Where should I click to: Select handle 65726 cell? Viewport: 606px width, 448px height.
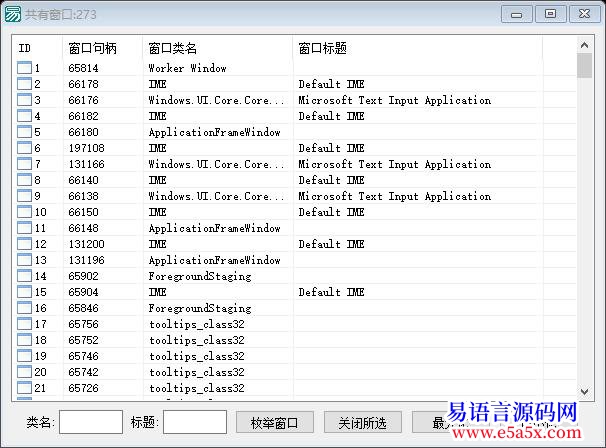(x=83, y=388)
